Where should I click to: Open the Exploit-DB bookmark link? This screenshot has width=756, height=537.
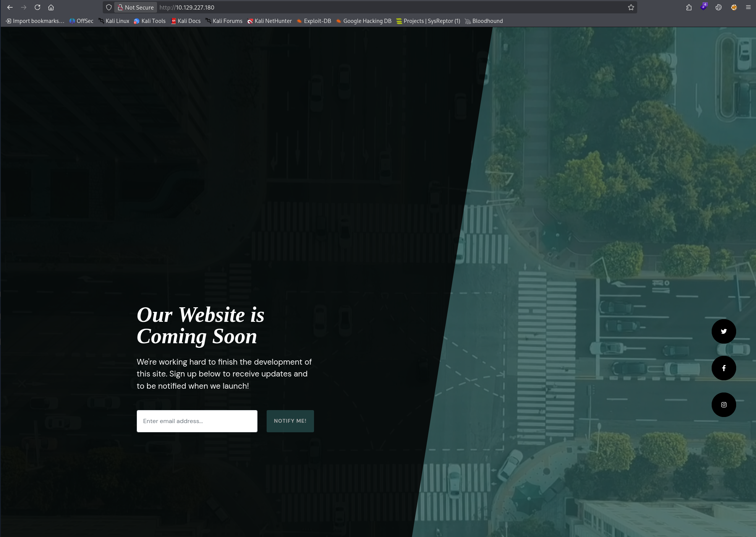coord(314,21)
